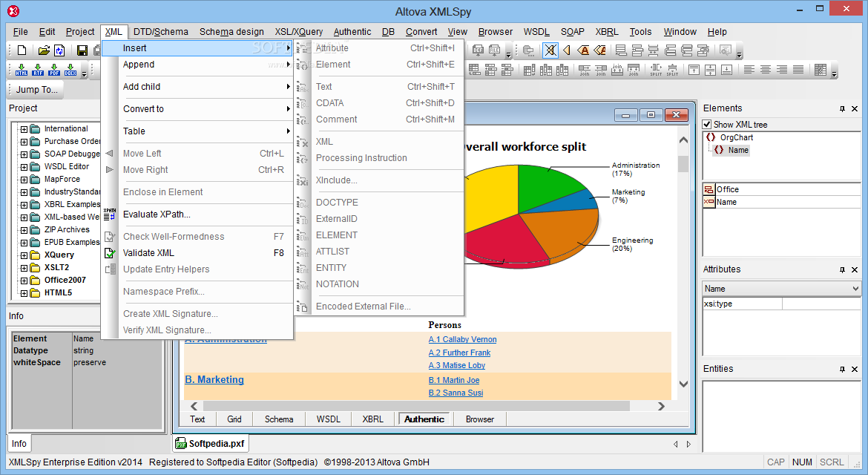The width and height of the screenshot is (868, 475).
Task: Expand the International project folder
Action: [24, 129]
